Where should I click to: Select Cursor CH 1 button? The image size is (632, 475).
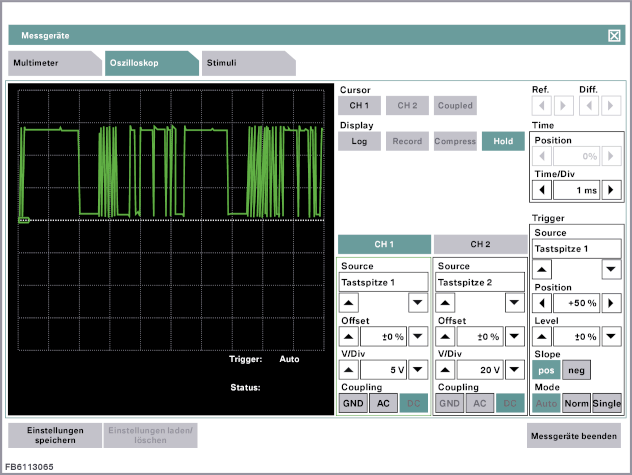tap(359, 106)
